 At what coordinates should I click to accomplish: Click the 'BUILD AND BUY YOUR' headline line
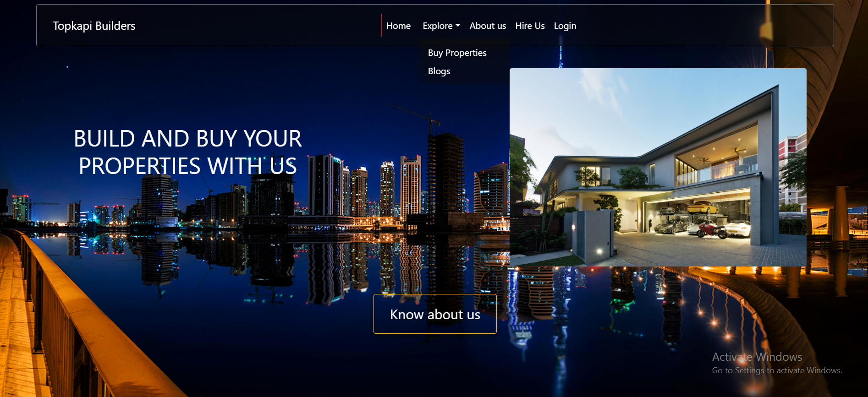click(x=187, y=139)
